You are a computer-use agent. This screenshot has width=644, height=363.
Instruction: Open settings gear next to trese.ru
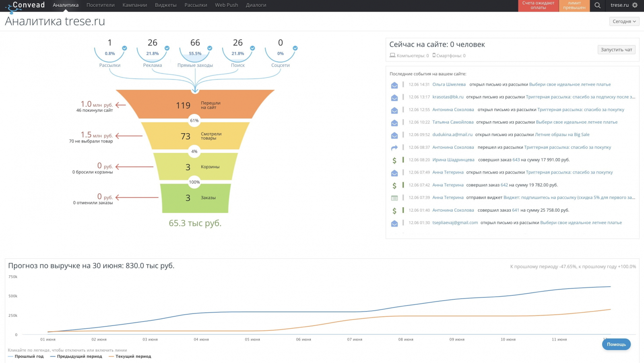[x=635, y=5]
